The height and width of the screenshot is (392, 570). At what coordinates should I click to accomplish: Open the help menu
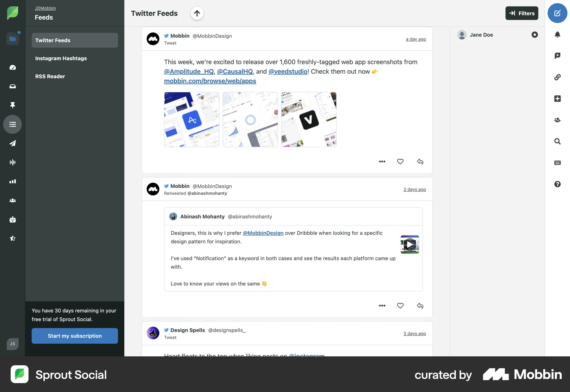558,184
